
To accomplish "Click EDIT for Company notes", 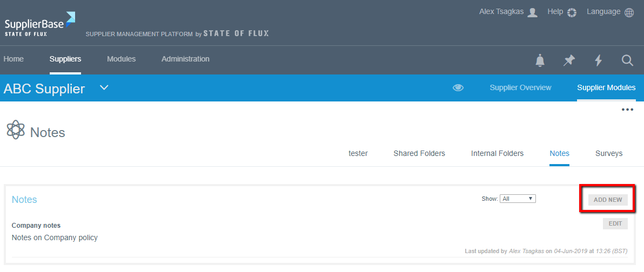I will [x=615, y=223].
